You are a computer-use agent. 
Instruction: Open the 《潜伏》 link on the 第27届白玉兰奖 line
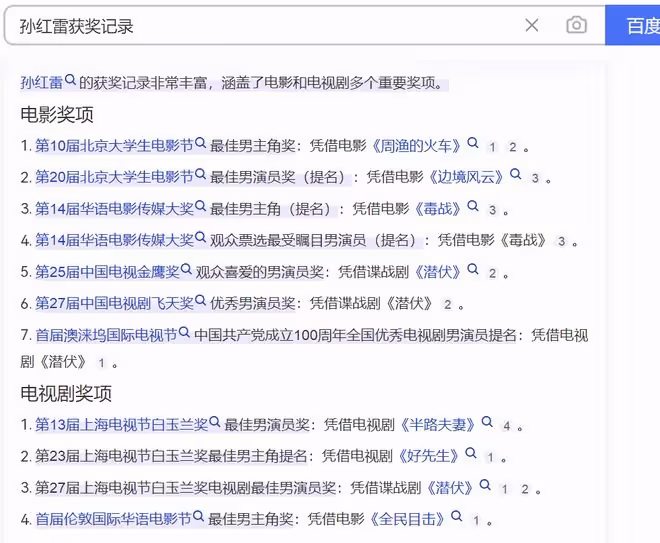point(450,488)
